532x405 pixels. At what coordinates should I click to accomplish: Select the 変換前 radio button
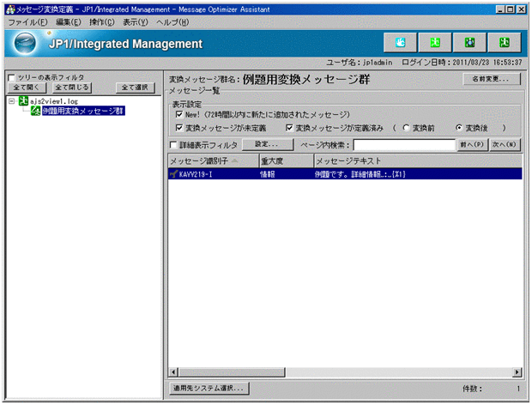405,128
